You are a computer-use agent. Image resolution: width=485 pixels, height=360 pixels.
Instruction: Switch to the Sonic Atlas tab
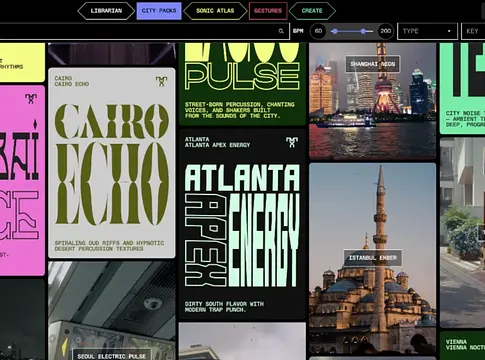click(x=215, y=11)
